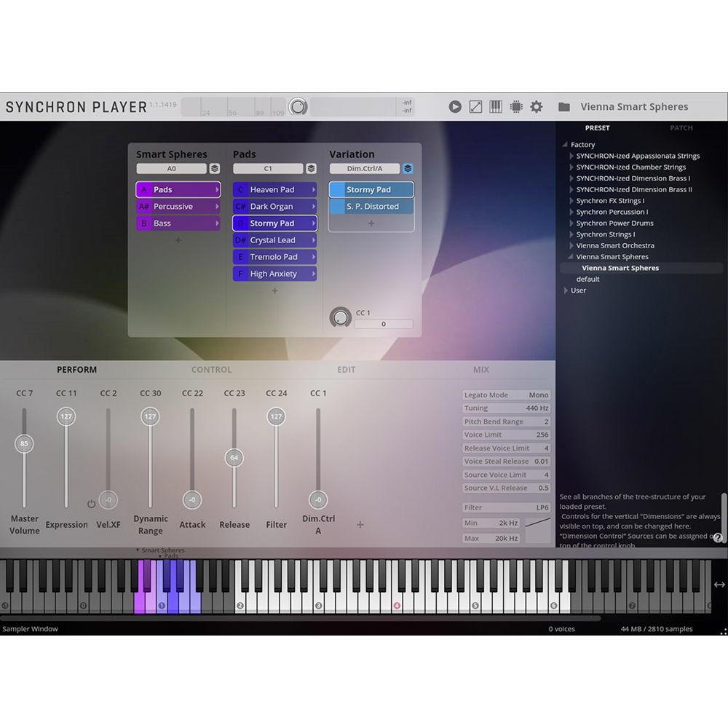This screenshot has width=728, height=728.
Task: Open the PATCH tab in preset browser
Action: click(x=681, y=128)
